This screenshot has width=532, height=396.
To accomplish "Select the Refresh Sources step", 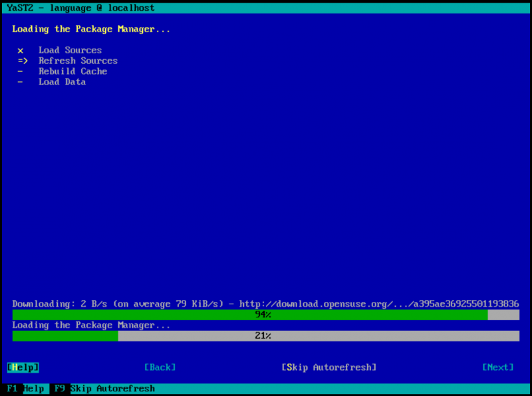I will pos(78,61).
